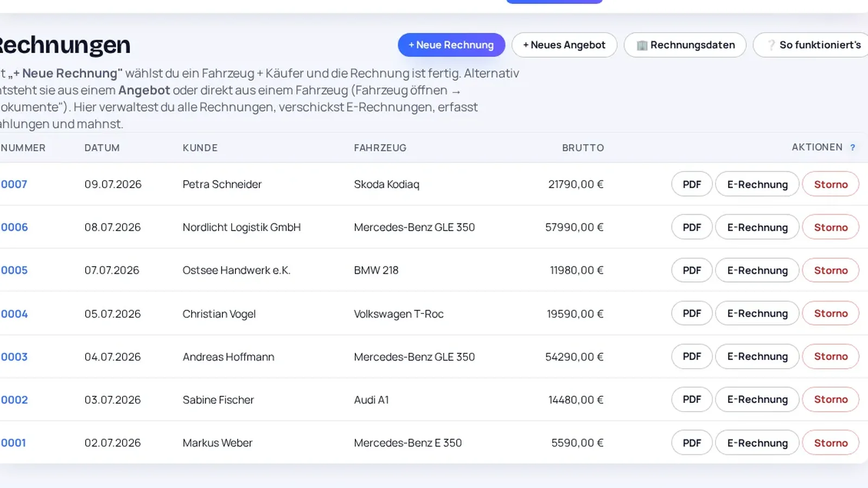
Task: Send E-Rechnung for Andreas Hoffmann
Action: (x=757, y=356)
